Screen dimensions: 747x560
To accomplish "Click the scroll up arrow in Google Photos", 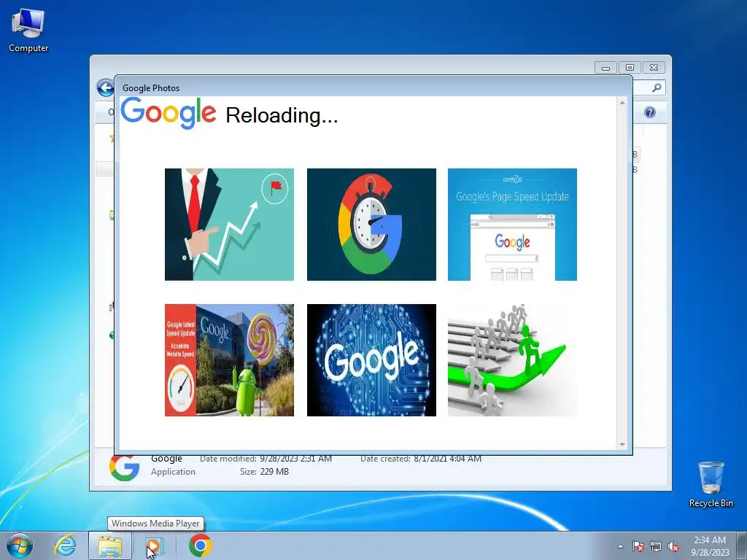I will click(x=622, y=103).
